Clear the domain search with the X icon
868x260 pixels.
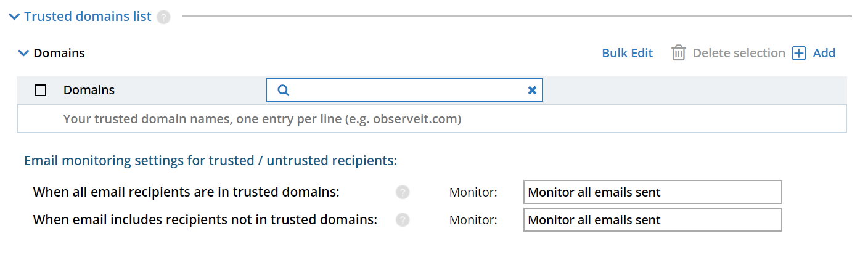[532, 91]
